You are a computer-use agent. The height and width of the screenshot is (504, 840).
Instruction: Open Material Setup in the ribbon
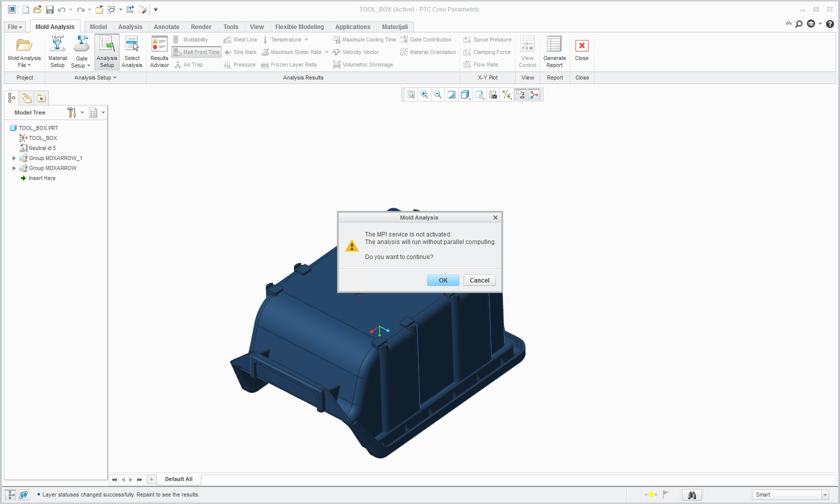tap(57, 52)
